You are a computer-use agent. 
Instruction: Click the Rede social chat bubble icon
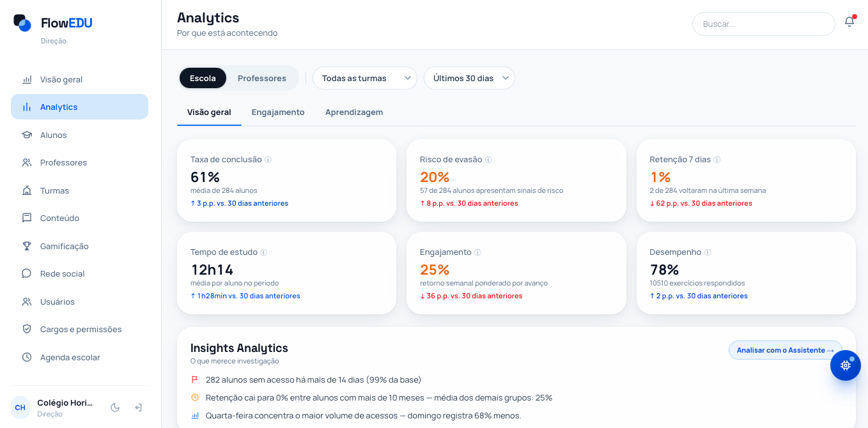(27, 274)
